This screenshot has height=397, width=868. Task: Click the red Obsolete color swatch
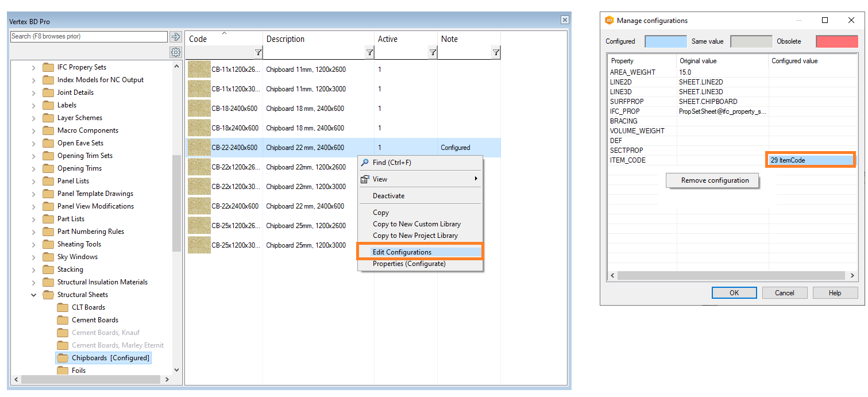click(836, 41)
